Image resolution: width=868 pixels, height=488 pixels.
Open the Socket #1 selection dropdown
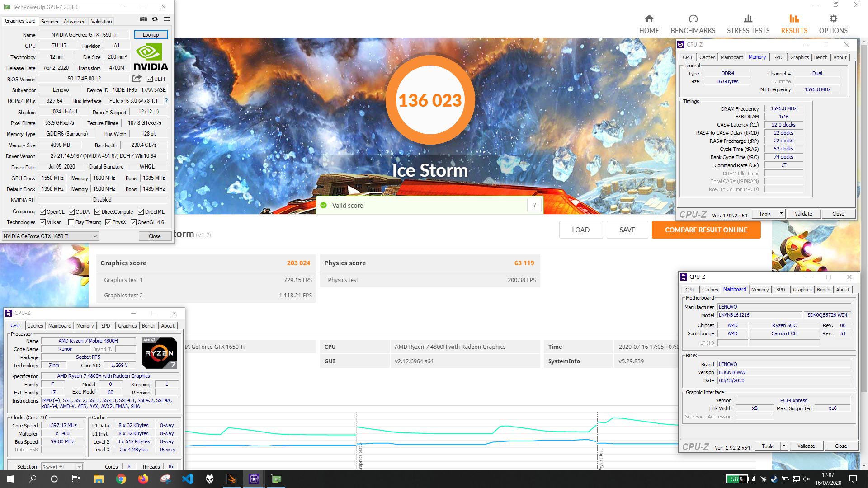(62, 467)
